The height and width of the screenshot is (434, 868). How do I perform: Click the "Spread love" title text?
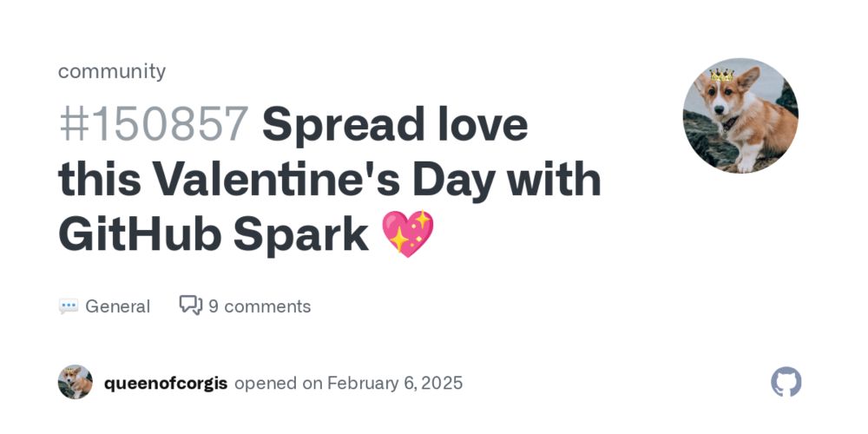tap(395, 125)
